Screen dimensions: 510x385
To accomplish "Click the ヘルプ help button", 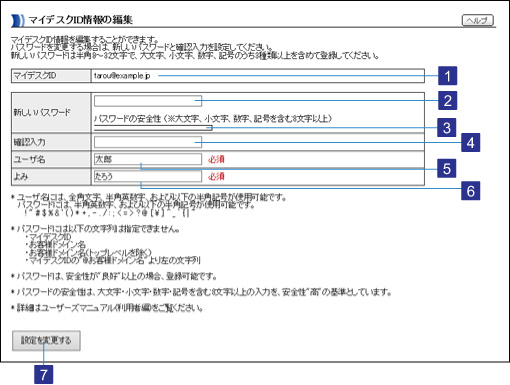I will (x=477, y=20).
